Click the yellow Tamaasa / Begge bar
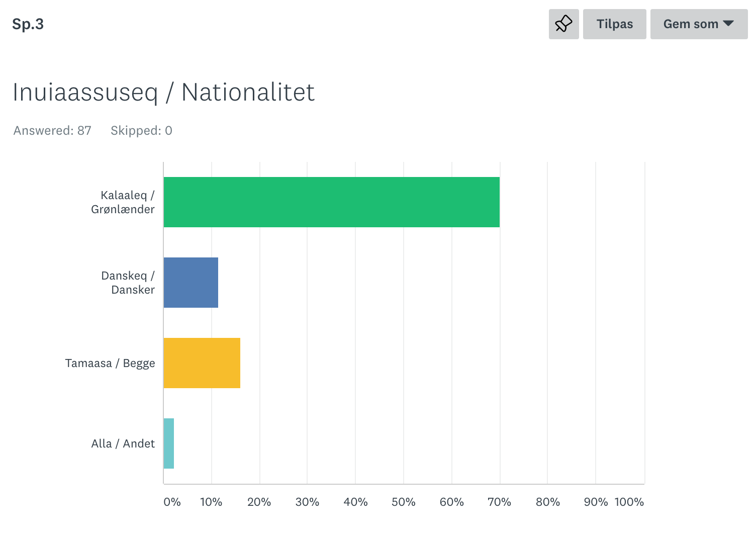This screenshot has width=756, height=536. pos(202,363)
